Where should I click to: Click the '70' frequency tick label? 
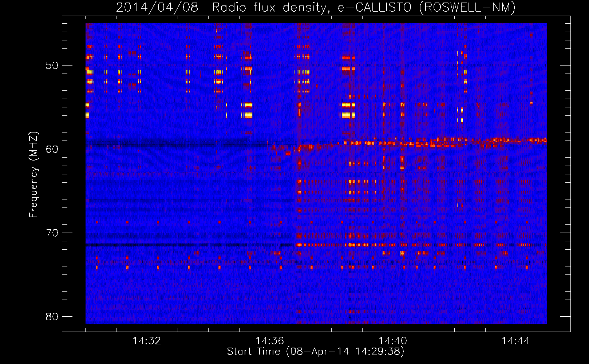[52, 233]
